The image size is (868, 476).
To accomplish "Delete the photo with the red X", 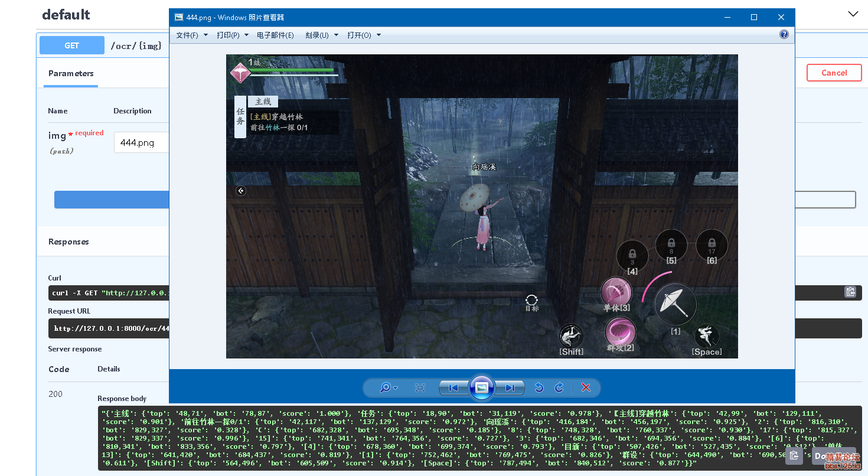I will [x=586, y=387].
